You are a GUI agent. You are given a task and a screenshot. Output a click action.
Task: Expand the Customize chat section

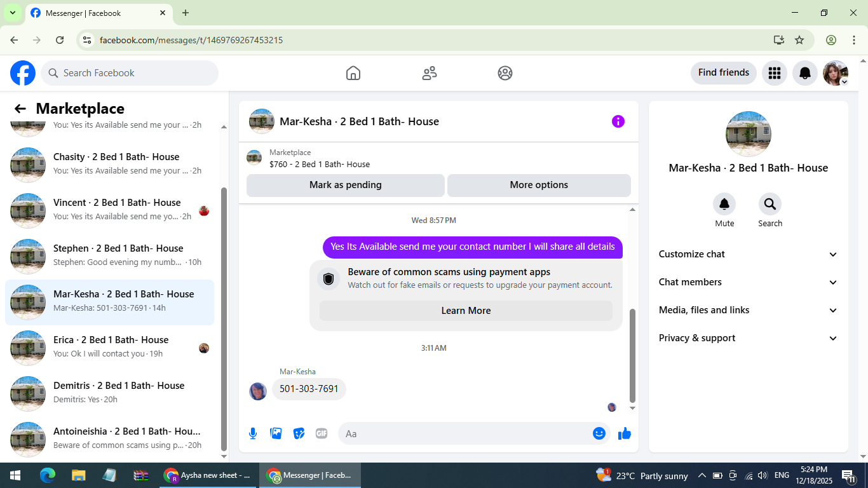tap(749, 254)
